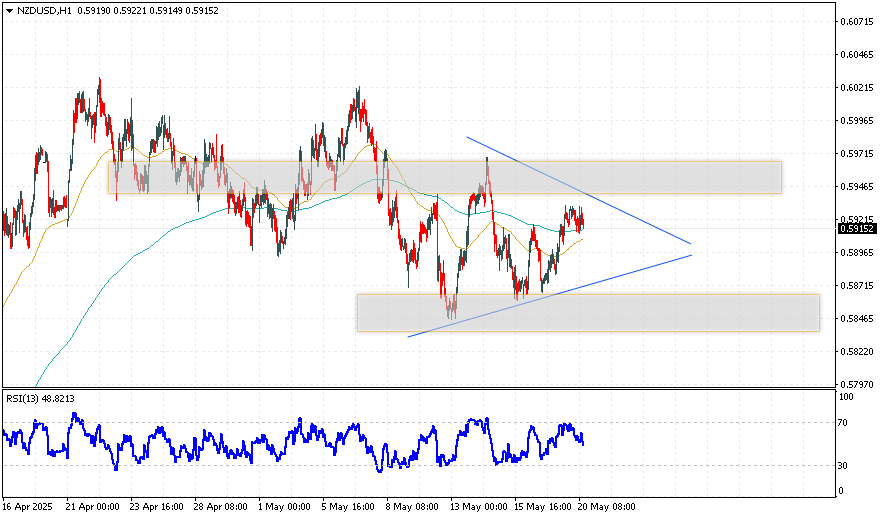Viewport: 881px width, 518px height.
Task: Select the NZDUSD,H1 chart title text
Action: point(44,11)
